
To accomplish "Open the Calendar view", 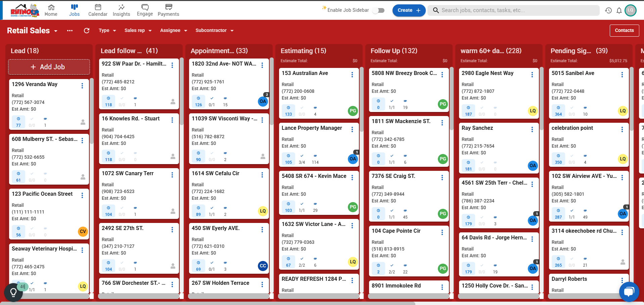I will tap(98, 10).
